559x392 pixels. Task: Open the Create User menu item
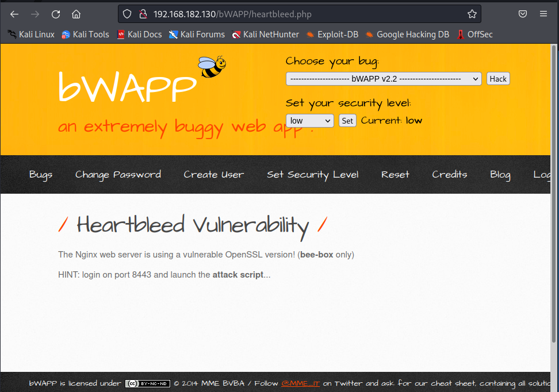pyautogui.click(x=213, y=175)
